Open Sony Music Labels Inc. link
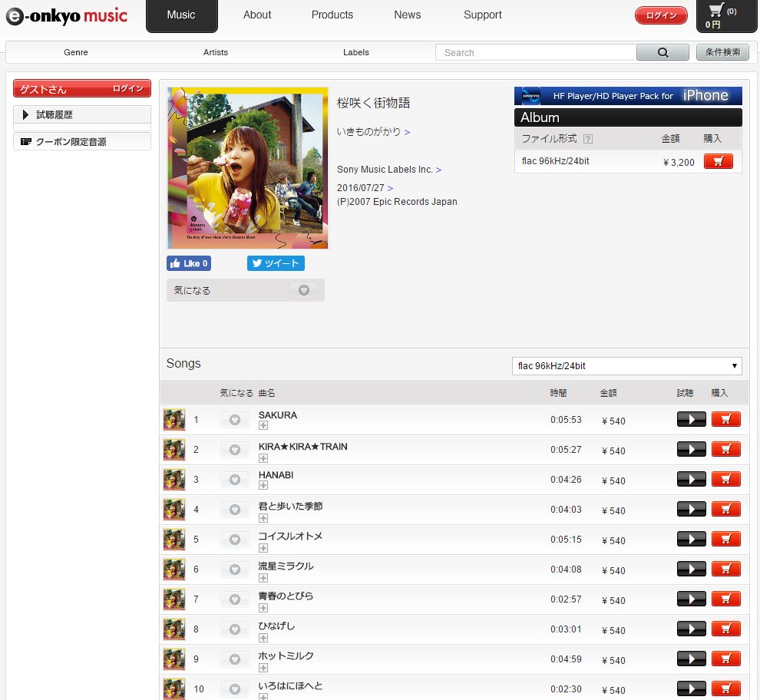 pos(389,170)
